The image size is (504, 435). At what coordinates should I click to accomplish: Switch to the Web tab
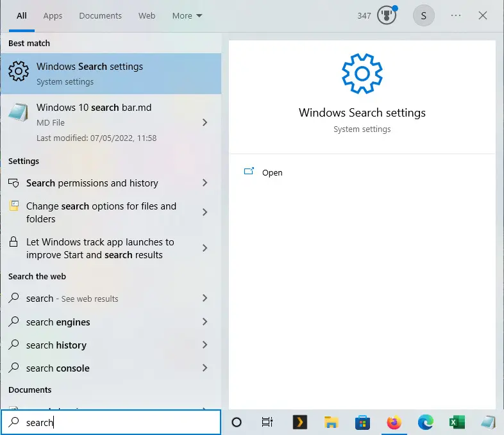tap(147, 16)
